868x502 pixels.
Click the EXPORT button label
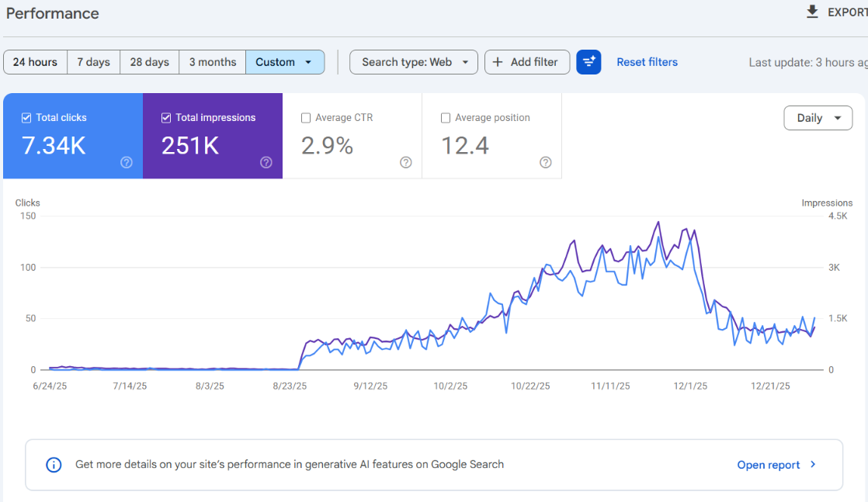click(x=848, y=12)
